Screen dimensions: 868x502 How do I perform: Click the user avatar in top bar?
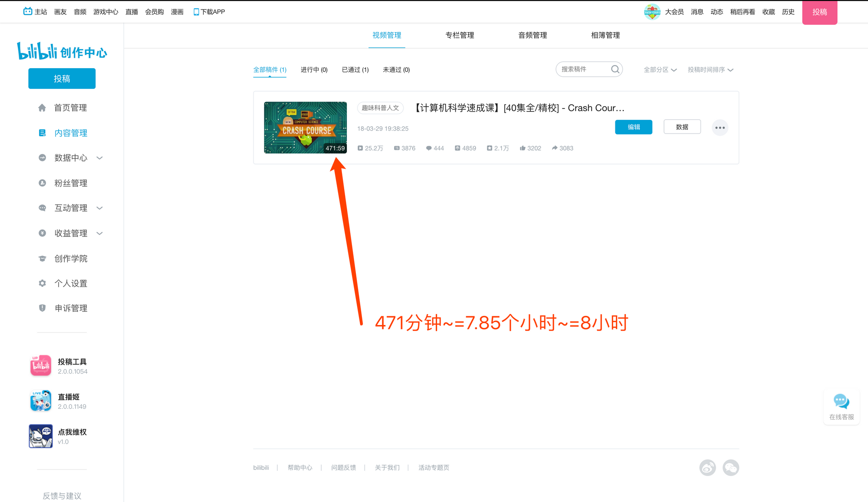tap(652, 12)
